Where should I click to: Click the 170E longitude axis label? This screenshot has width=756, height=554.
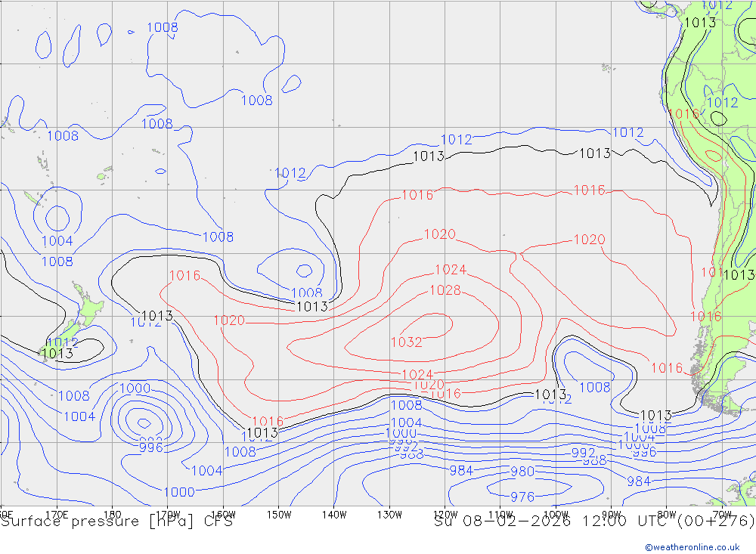57,515
